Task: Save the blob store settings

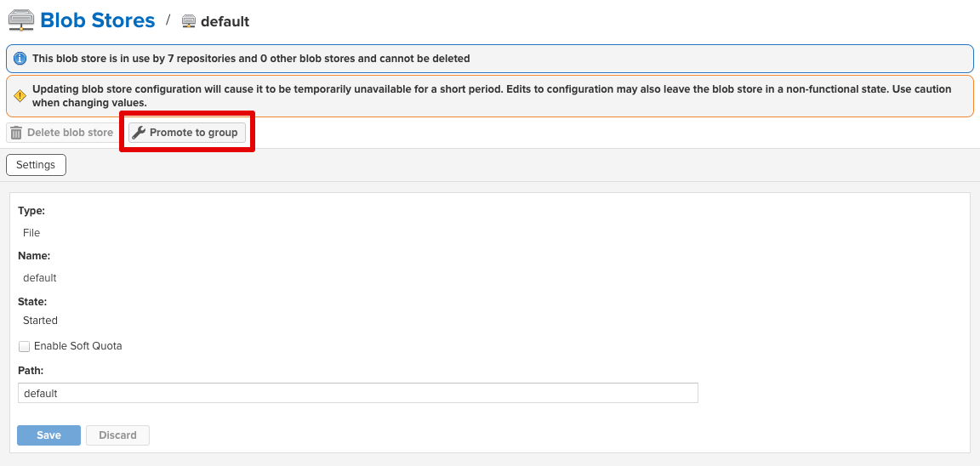Action: coord(48,435)
